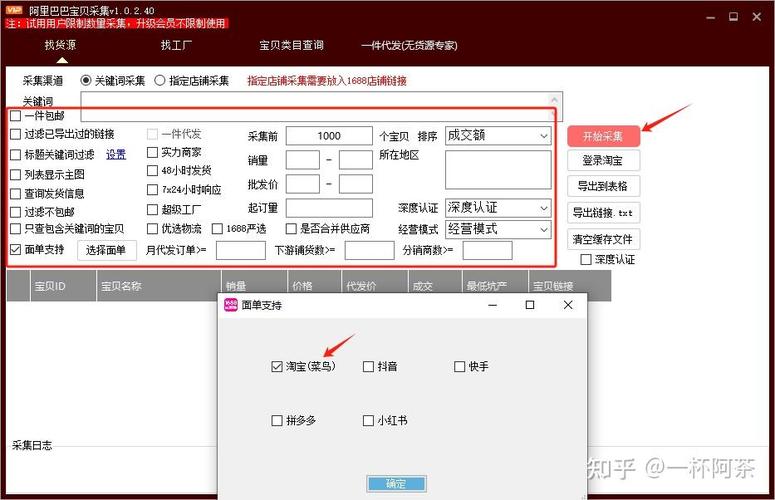Enable the 一件包邮 checkbox
775x500 pixels.
16,116
